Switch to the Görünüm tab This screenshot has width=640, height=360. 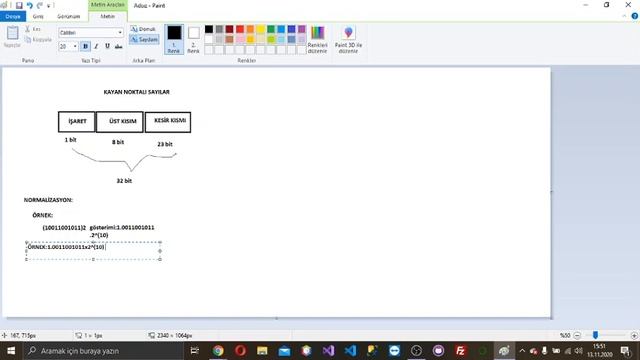pyautogui.click(x=69, y=16)
